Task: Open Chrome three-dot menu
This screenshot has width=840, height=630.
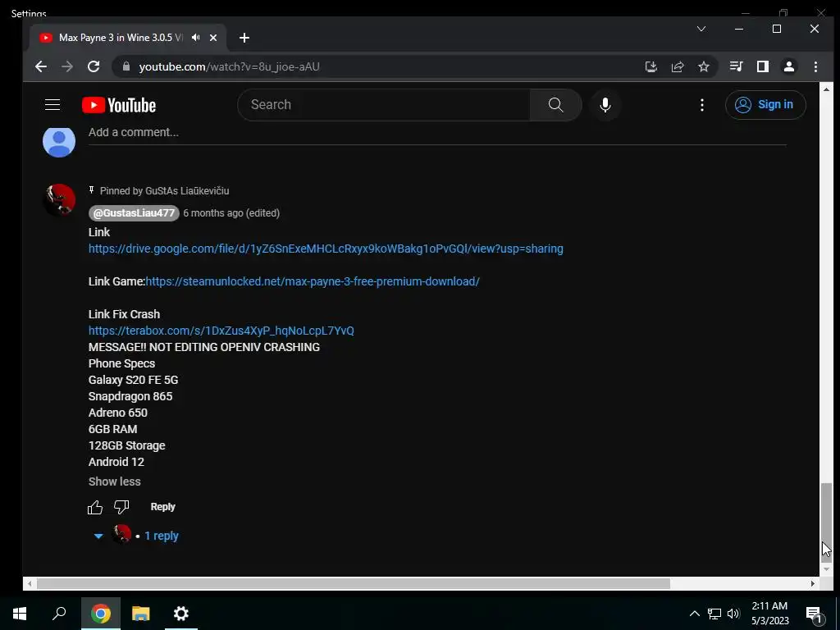Action: click(815, 66)
